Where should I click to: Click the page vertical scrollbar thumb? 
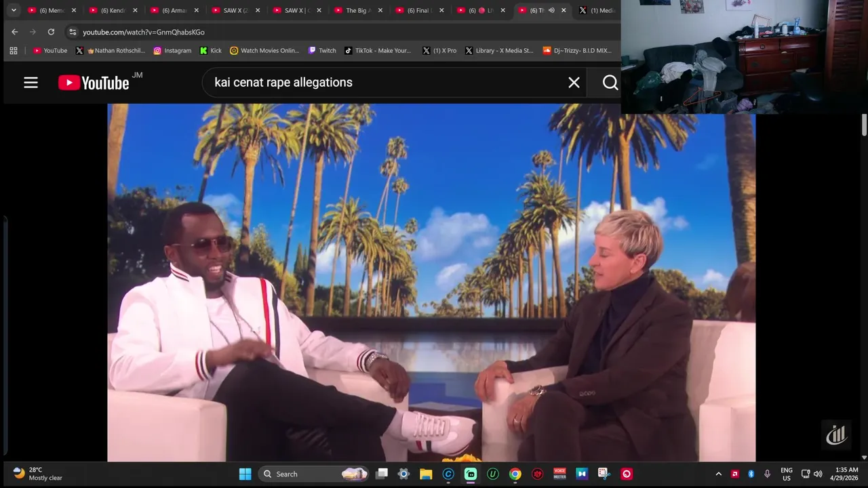tap(864, 125)
